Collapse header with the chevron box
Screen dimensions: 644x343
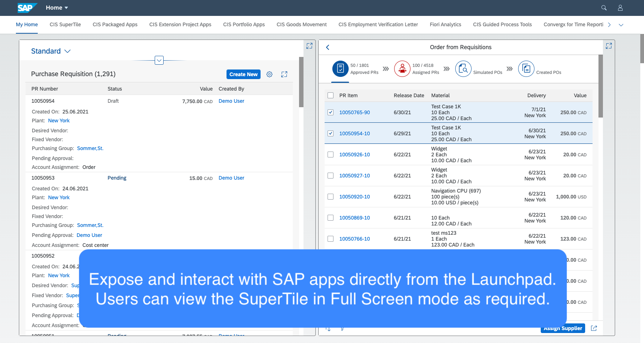(159, 60)
